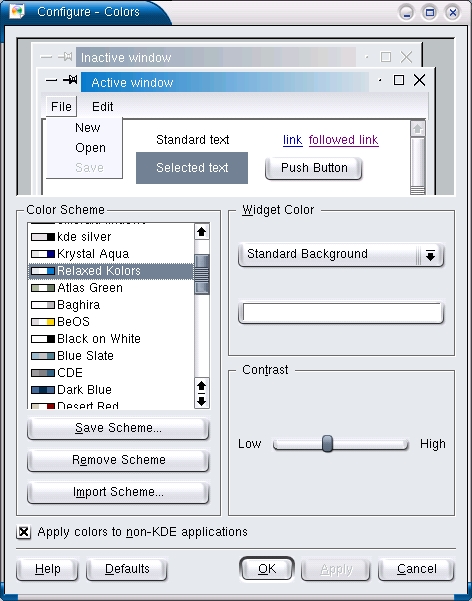
Task: Click the File menu in preview
Action: click(61, 106)
